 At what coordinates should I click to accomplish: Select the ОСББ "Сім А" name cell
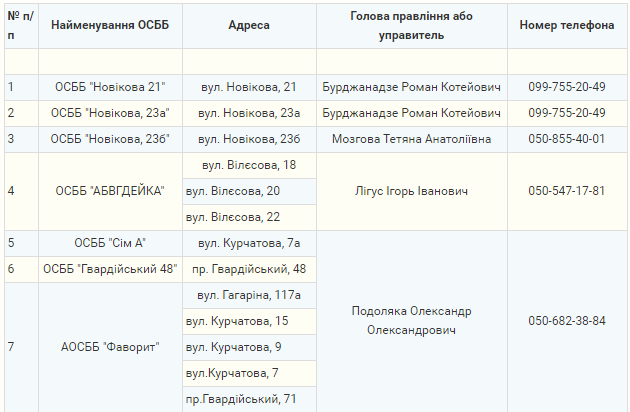tap(110, 242)
